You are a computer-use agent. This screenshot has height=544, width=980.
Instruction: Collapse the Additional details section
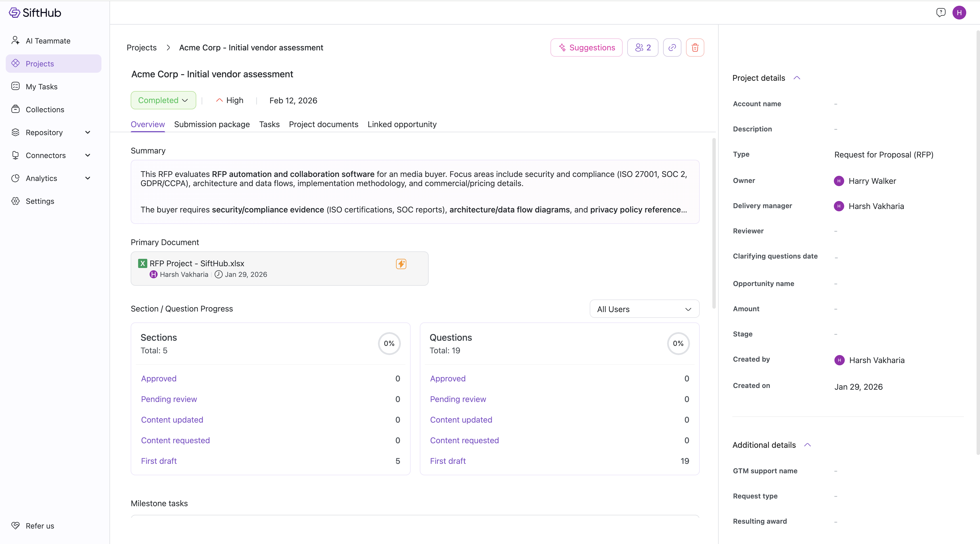point(807,445)
